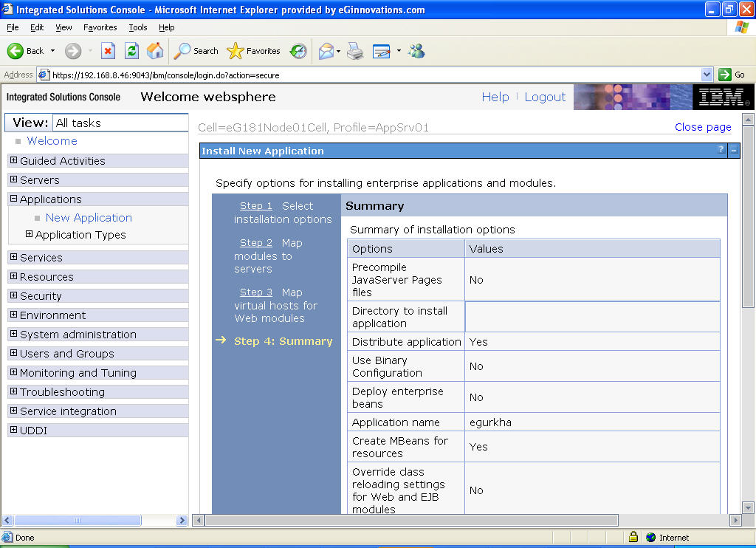Go to Home page icon
756x548 pixels.
155,51
